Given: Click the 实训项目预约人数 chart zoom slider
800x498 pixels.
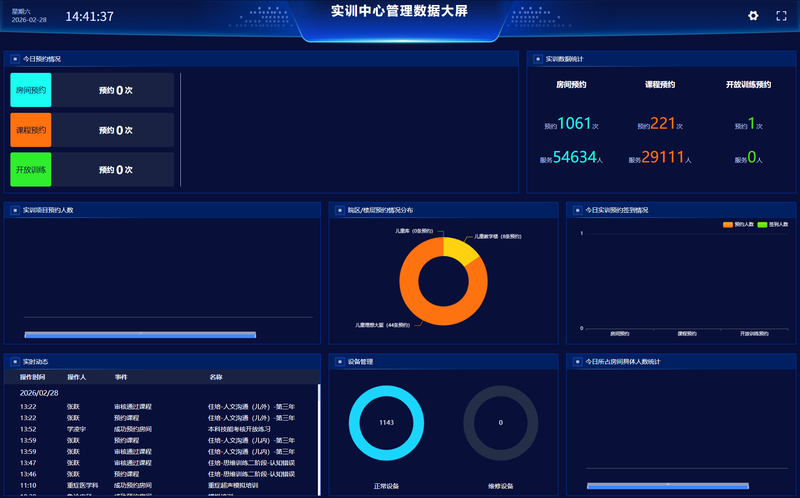Looking at the screenshot, I should (x=140, y=334).
